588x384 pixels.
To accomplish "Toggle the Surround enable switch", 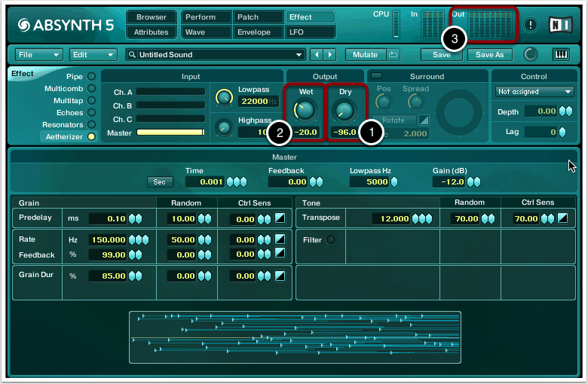I will click(x=377, y=76).
